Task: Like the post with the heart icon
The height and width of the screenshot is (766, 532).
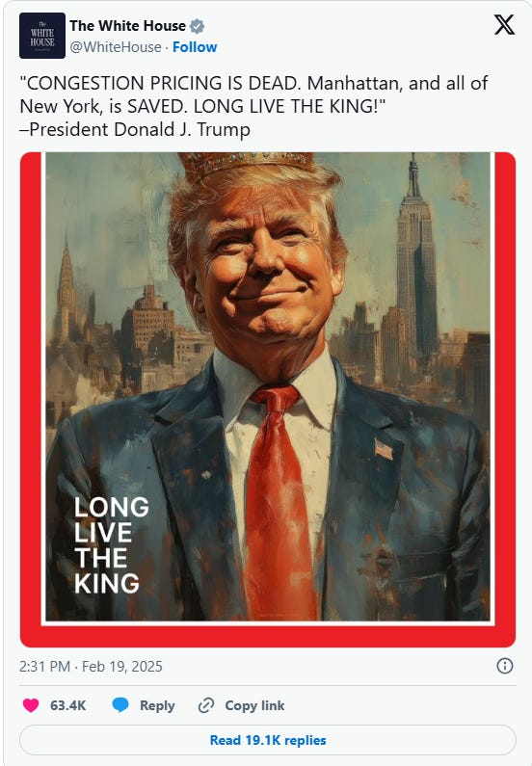Action: click(31, 705)
